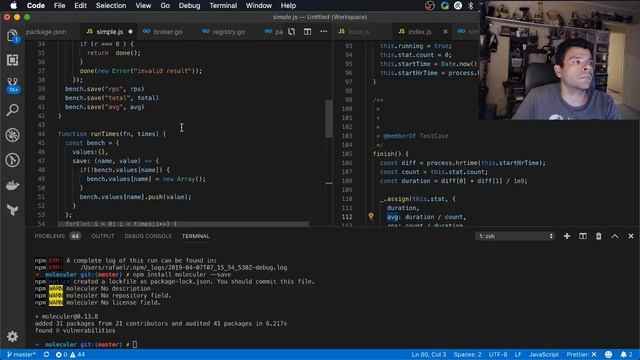
Task: Click the Bluetooth icon in the menu bar
Action: (x=471, y=6)
